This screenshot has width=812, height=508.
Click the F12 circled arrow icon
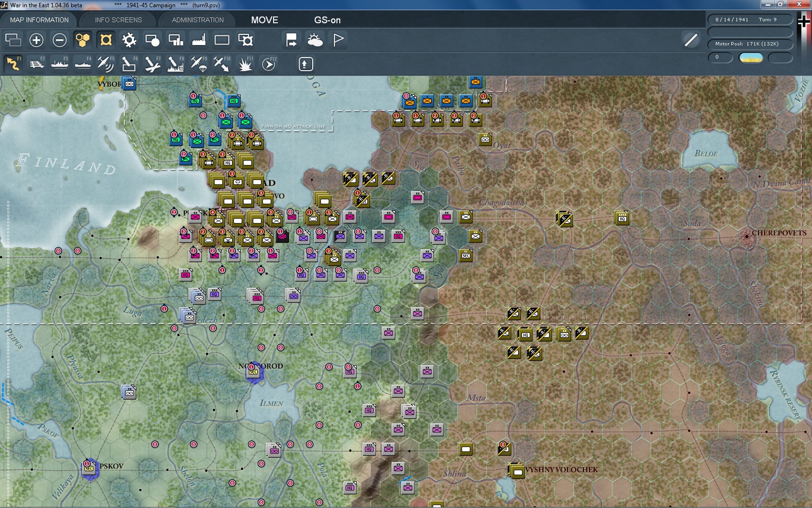269,63
